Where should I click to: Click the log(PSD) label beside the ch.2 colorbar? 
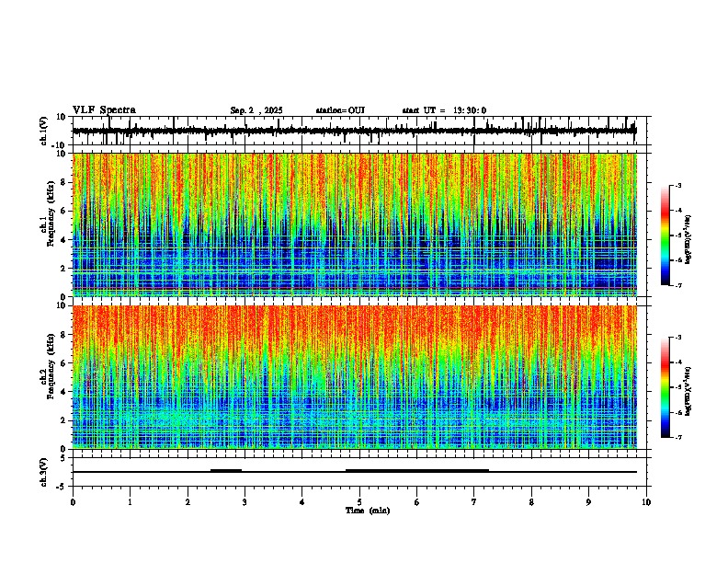688,391
